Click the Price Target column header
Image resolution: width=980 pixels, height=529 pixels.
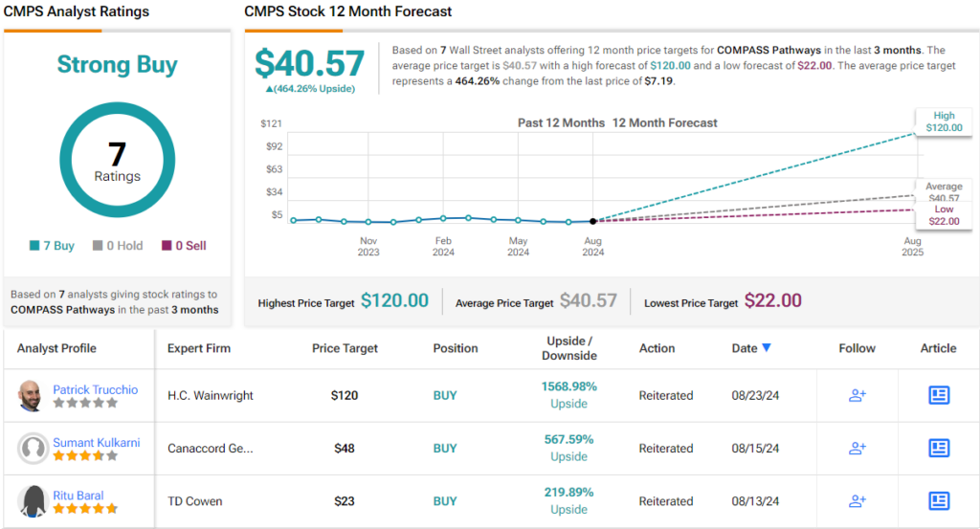(x=345, y=348)
